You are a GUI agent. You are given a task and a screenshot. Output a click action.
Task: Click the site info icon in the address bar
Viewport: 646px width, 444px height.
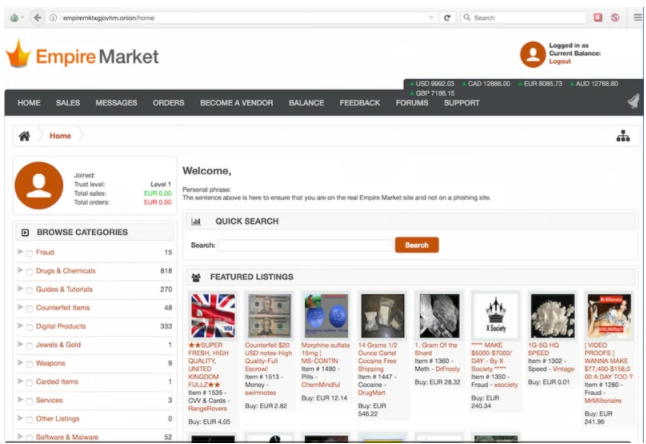pos(53,18)
